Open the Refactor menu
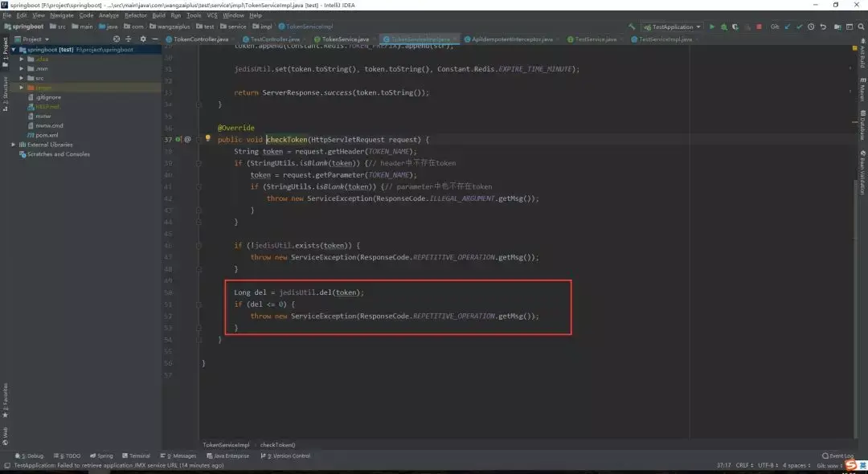Image resolution: width=868 pixels, height=474 pixels. pyautogui.click(x=136, y=15)
